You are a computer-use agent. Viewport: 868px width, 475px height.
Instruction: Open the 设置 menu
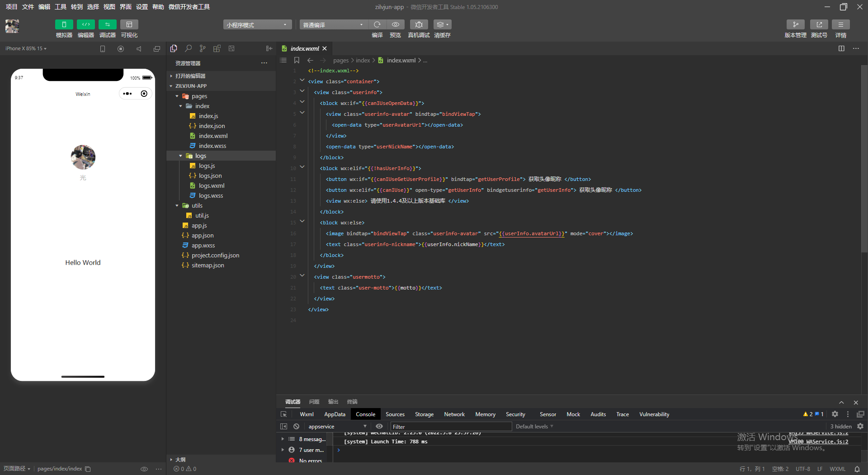pos(142,7)
